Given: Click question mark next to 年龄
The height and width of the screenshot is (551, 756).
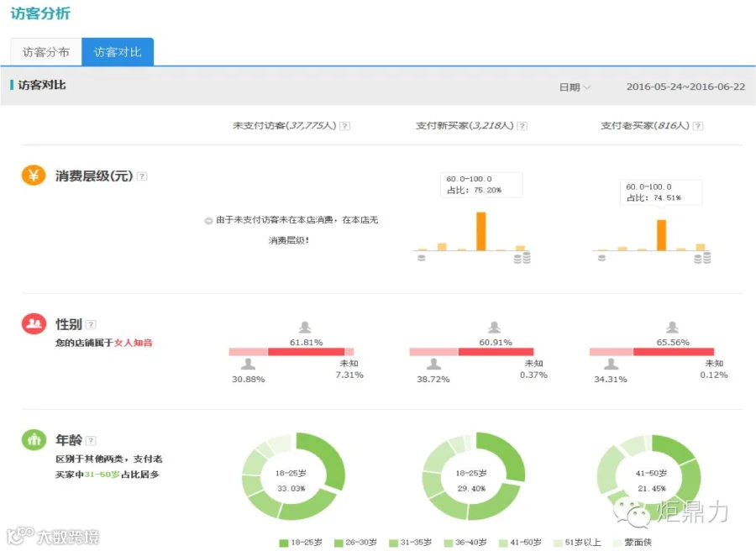Looking at the screenshot, I should (x=91, y=440).
